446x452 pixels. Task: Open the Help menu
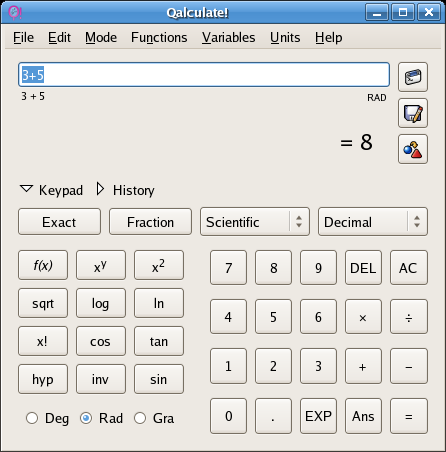(x=329, y=37)
